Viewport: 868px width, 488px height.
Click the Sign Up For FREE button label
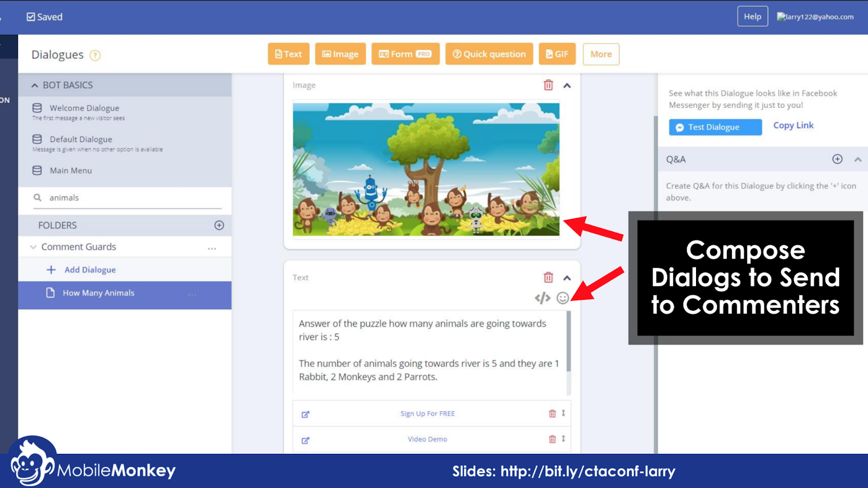click(x=427, y=414)
